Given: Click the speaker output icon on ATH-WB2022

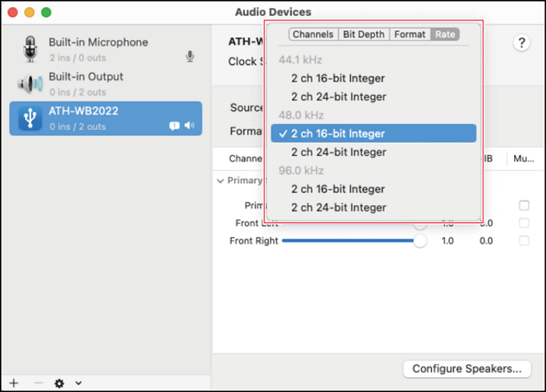Looking at the screenshot, I should tap(190, 125).
